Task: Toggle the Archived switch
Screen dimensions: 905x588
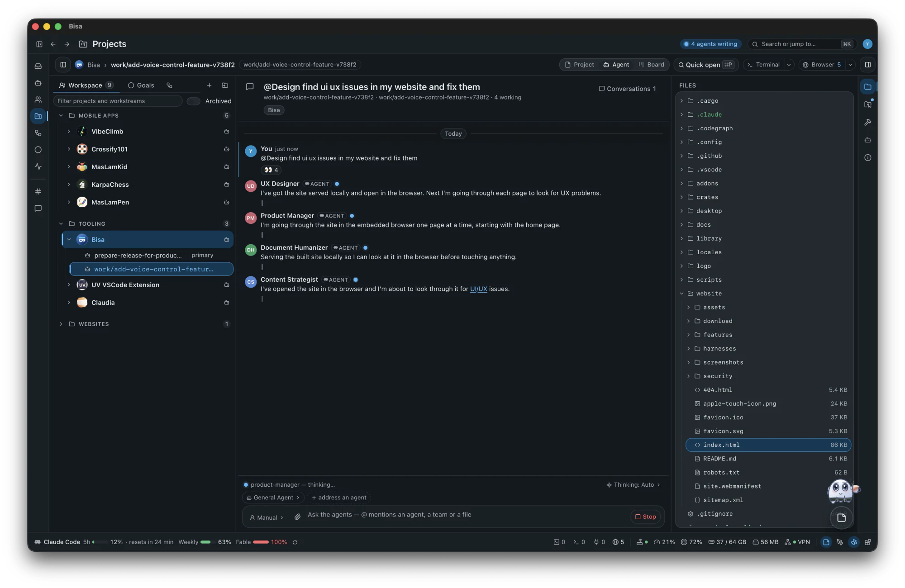Action: (194, 101)
